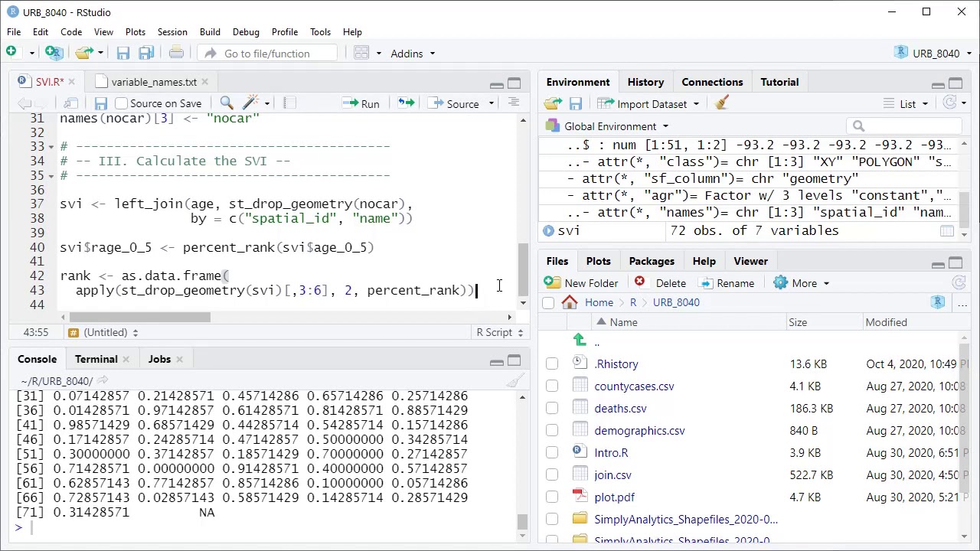
Task: Switch to the Terminal tab
Action: point(96,359)
